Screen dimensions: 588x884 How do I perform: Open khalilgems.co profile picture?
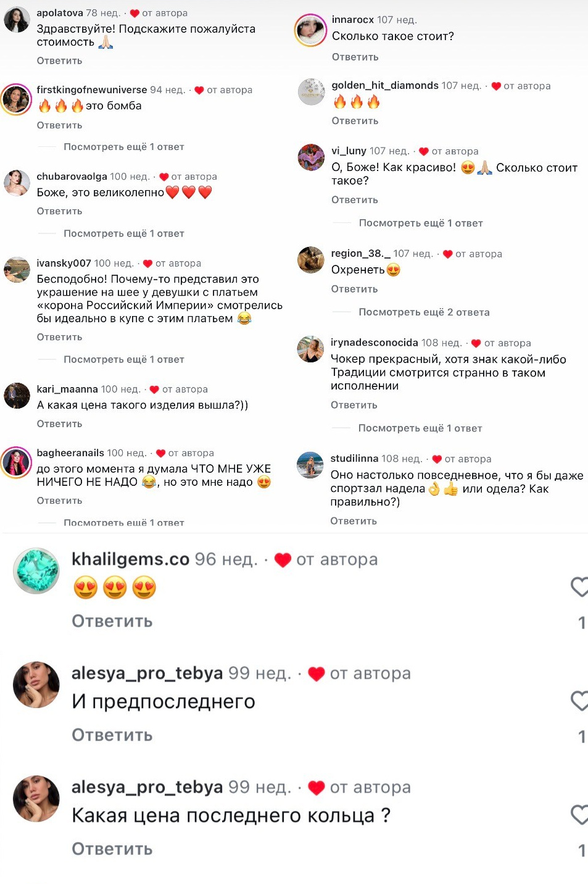pos(36,570)
